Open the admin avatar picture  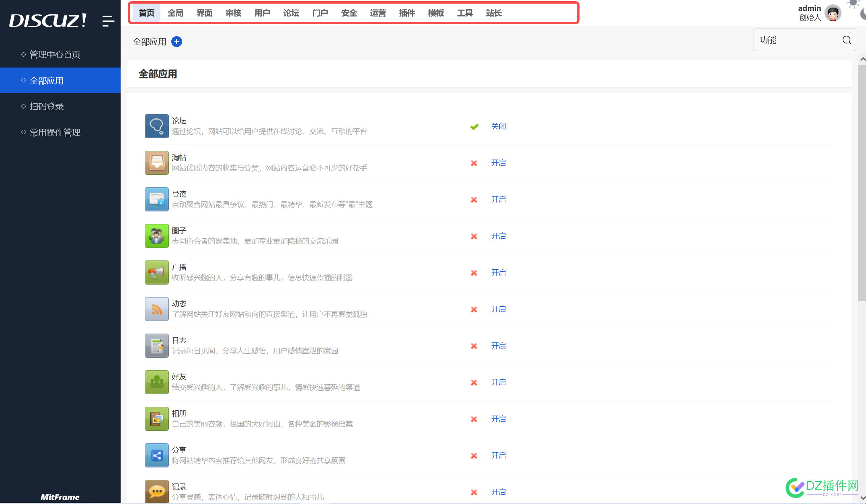point(833,13)
